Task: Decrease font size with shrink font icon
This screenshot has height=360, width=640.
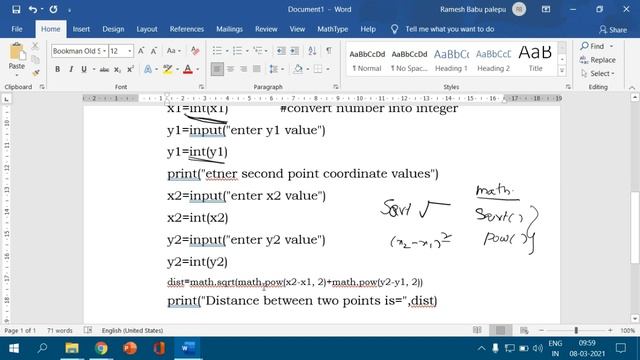Action: pos(154,51)
